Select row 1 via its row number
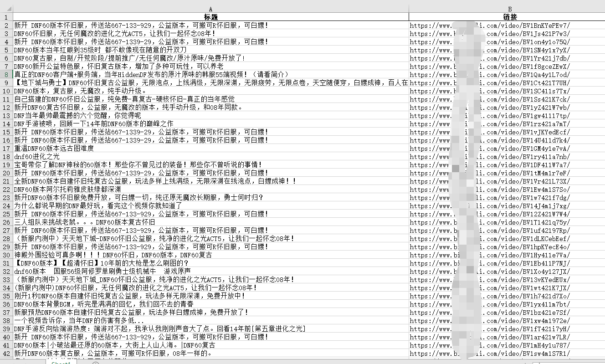The height and width of the screenshot is (364, 605). pos(6,17)
